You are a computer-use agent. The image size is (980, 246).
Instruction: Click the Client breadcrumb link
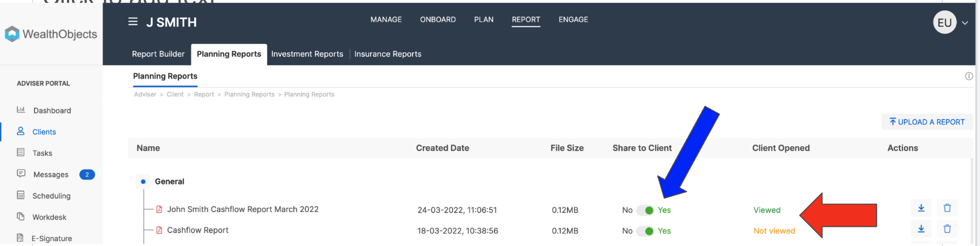(175, 94)
